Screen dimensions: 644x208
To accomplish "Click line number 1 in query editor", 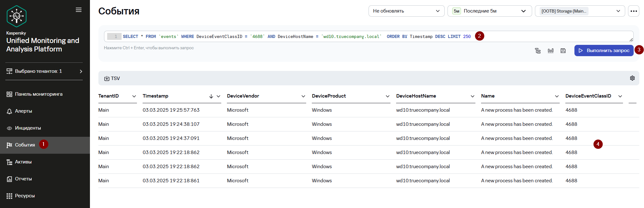I will point(116,36).
